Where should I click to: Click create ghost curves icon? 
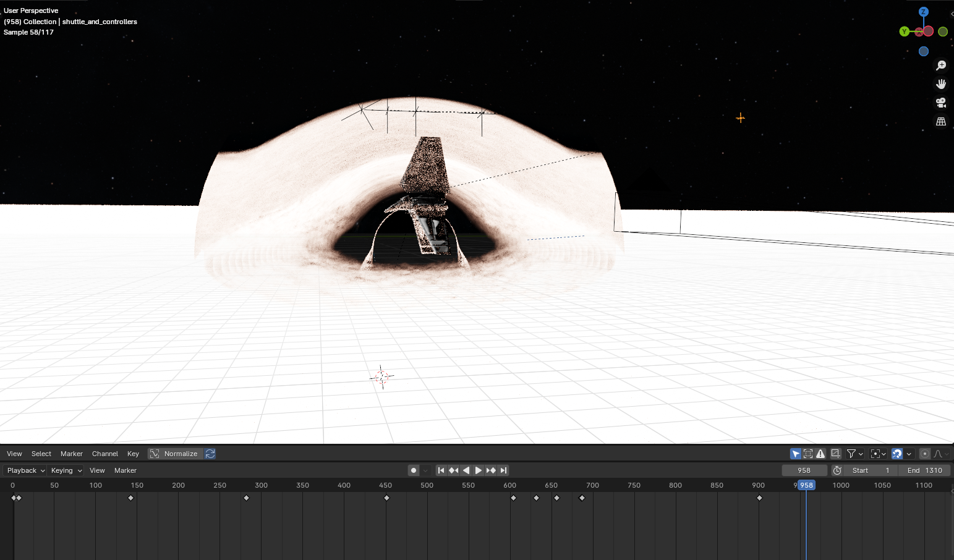[835, 454]
